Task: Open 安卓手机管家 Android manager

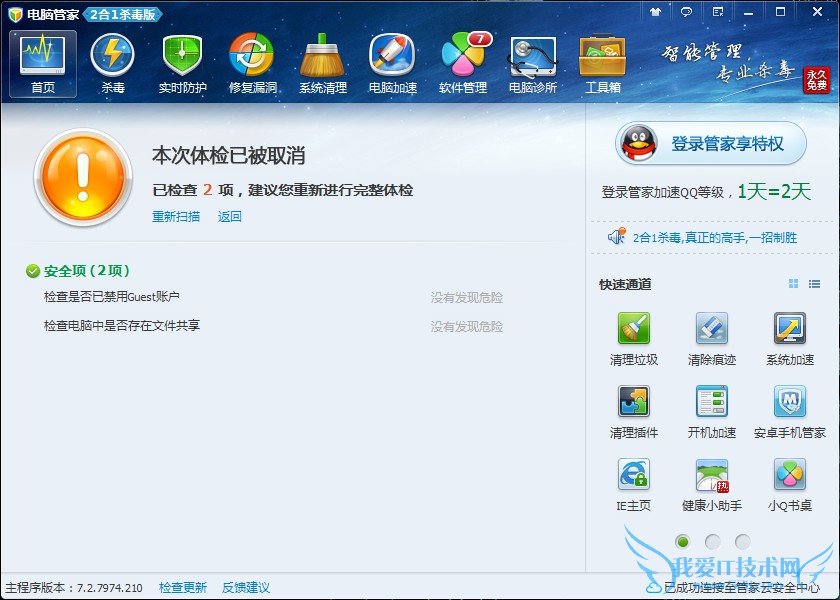Action: tap(790, 412)
